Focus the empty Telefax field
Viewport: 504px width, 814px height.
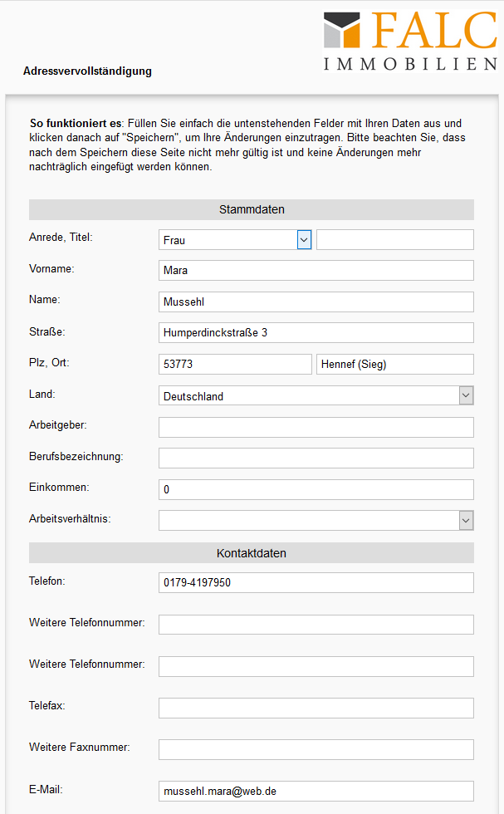point(316,708)
